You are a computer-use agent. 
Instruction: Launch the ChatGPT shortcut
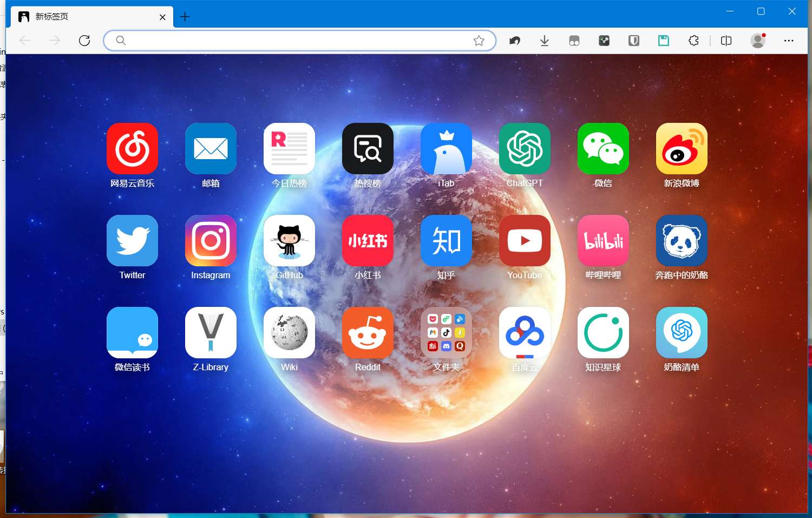(x=525, y=148)
